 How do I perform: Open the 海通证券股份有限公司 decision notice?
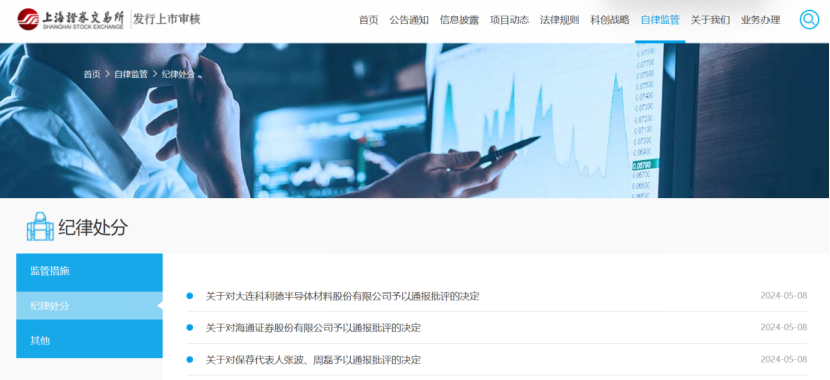(x=313, y=328)
